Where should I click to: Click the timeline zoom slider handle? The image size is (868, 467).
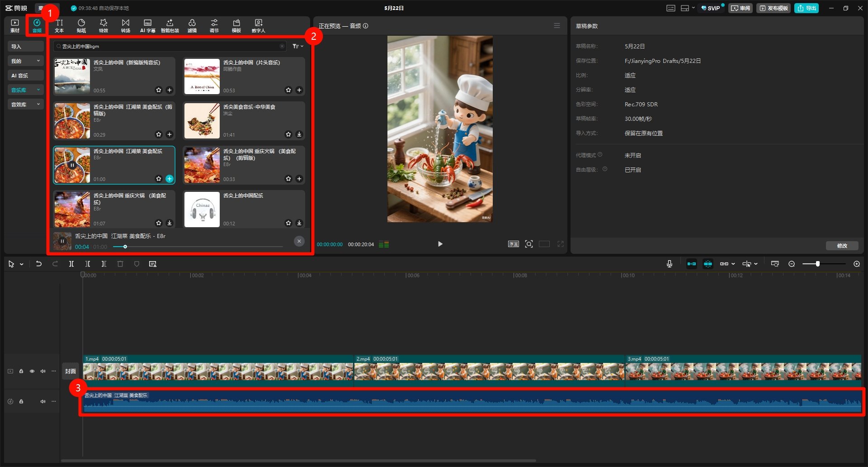tap(817, 264)
